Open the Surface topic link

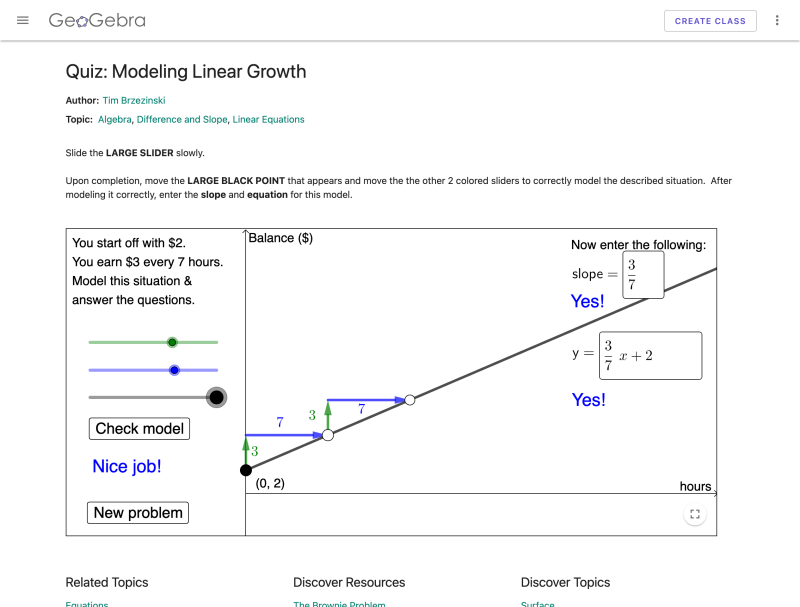(537, 603)
